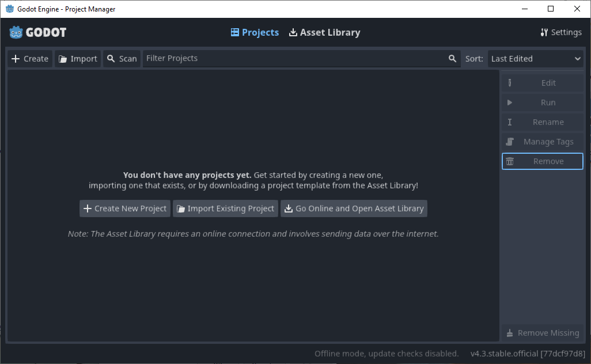Viewport: 591px width, 364px height.
Task: Click the Remove button
Action: 543,161
